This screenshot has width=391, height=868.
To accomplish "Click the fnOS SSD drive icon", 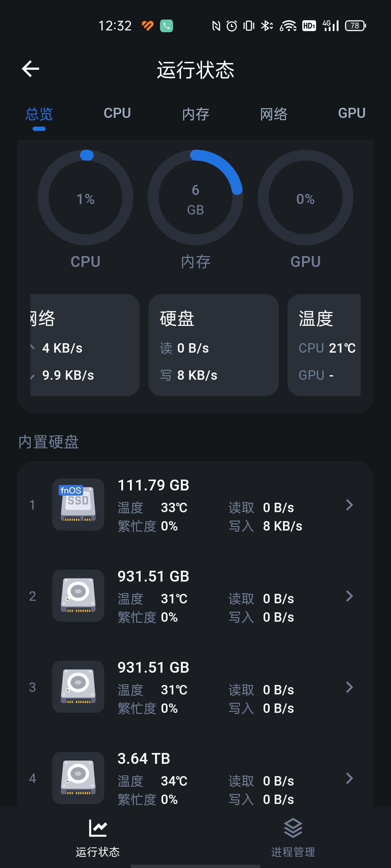I will (78, 505).
